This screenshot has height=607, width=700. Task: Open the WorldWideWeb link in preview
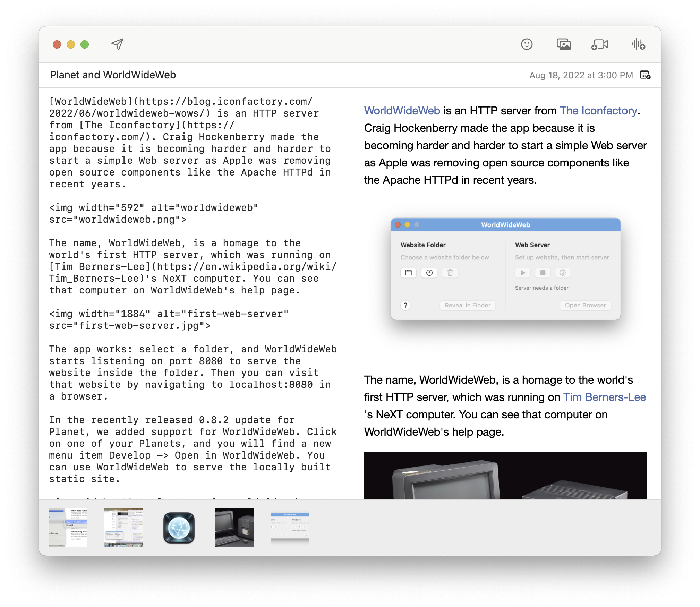click(x=402, y=111)
